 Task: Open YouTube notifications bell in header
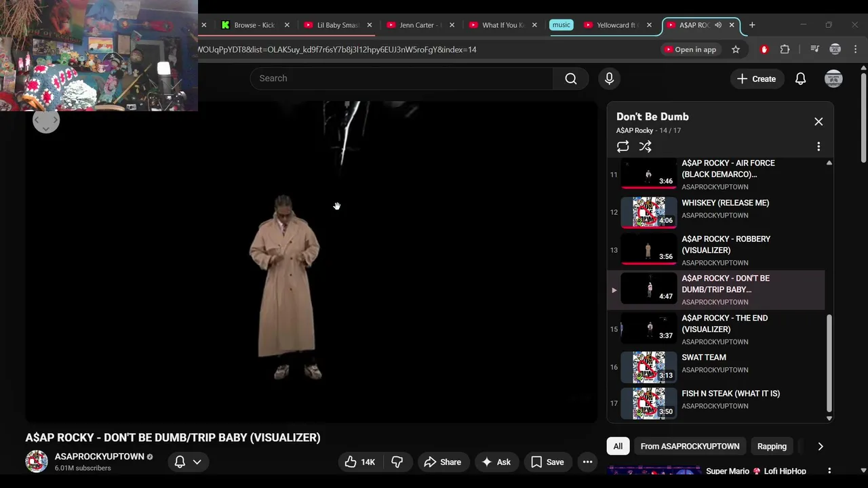click(800, 79)
